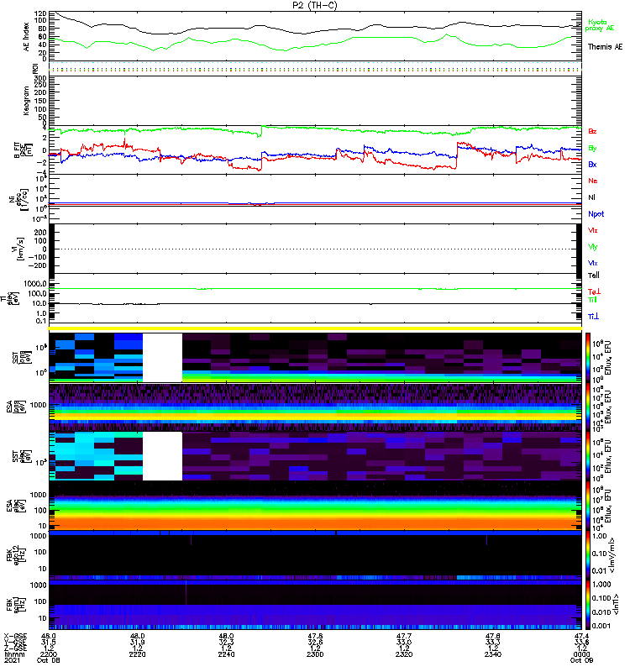Select the black "Themis AE" legend label
The width and height of the screenshot is (630, 672).
coord(605,47)
